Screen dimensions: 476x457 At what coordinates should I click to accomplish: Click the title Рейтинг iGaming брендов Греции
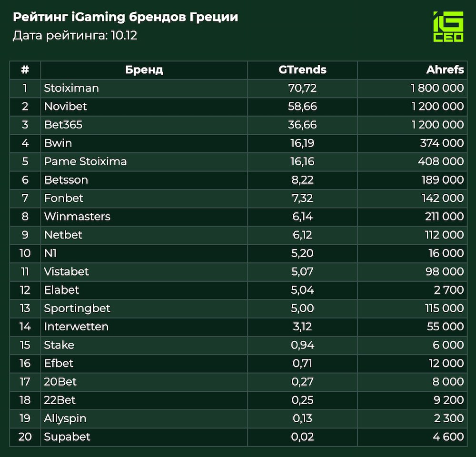point(125,18)
